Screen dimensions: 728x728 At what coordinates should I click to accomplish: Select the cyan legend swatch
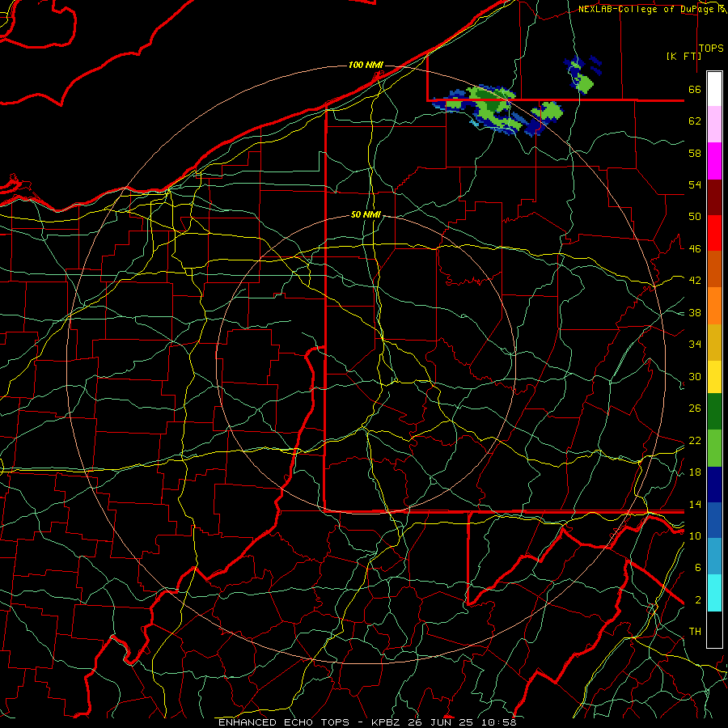point(714,593)
